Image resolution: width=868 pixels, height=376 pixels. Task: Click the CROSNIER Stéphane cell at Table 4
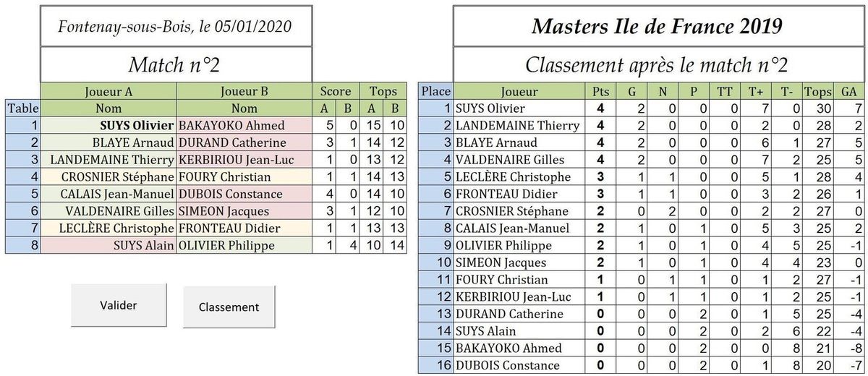point(109,176)
